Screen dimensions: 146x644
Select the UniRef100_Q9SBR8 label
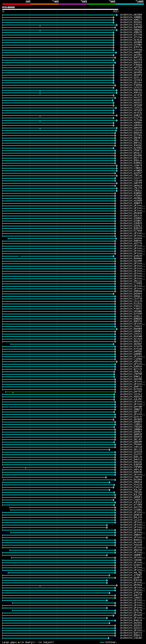pos(131,42)
